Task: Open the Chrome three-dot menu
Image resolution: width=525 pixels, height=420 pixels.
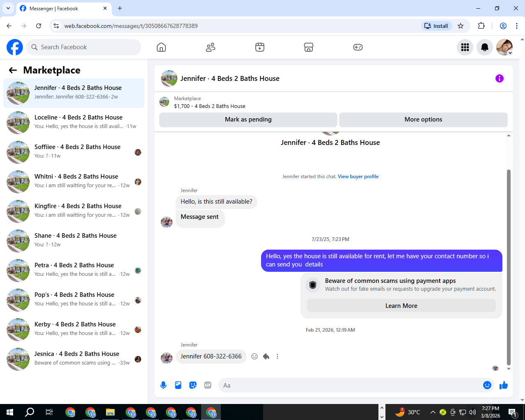Action: point(517,26)
